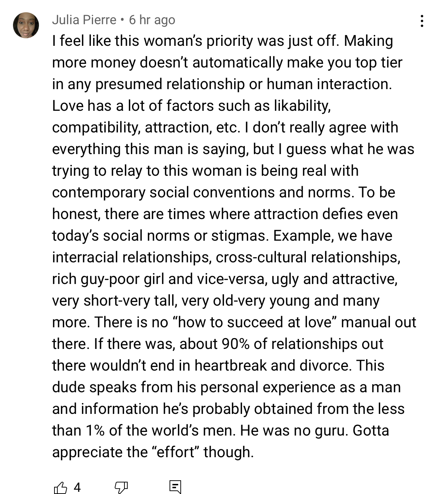Open the three-dot comment options menu
The width and height of the screenshot is (448, 494).
pyautogui.click(x=422, y=21)
